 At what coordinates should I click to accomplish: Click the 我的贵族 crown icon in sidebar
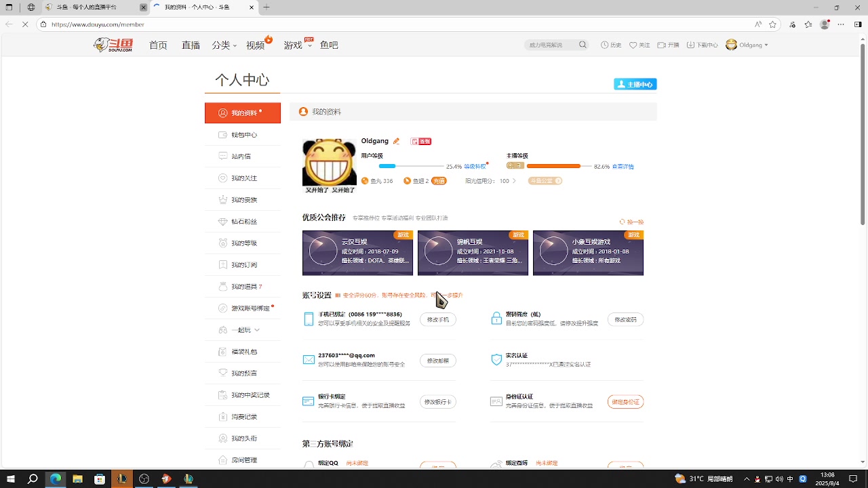tap(223, 199)
